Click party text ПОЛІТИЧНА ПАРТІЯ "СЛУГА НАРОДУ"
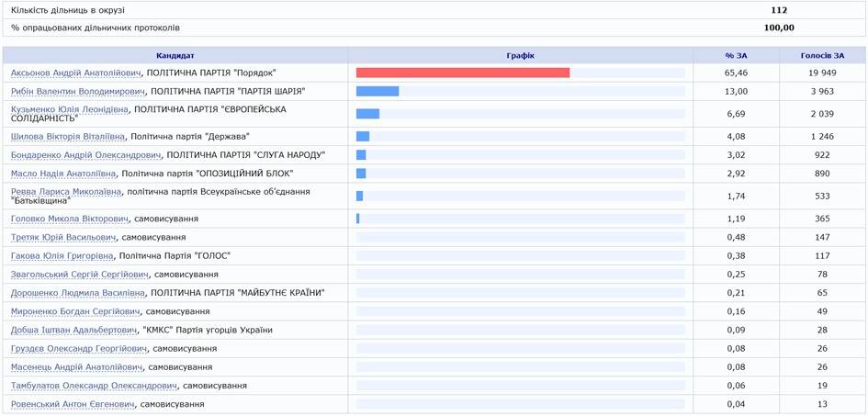Screen dimensions: 868x416 [x=246, y=155]
